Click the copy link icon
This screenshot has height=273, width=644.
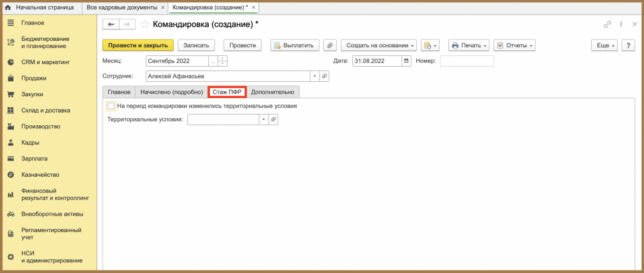pyautogui.click(x=607, y=25)
